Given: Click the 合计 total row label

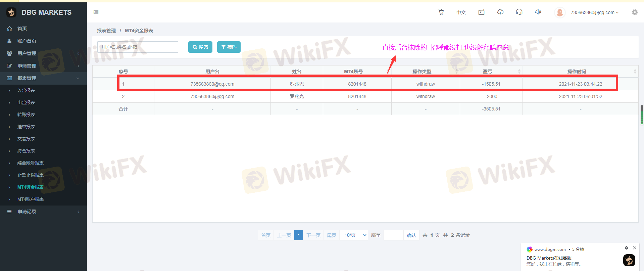Looking at the screenshot, I should click(123, 109).
